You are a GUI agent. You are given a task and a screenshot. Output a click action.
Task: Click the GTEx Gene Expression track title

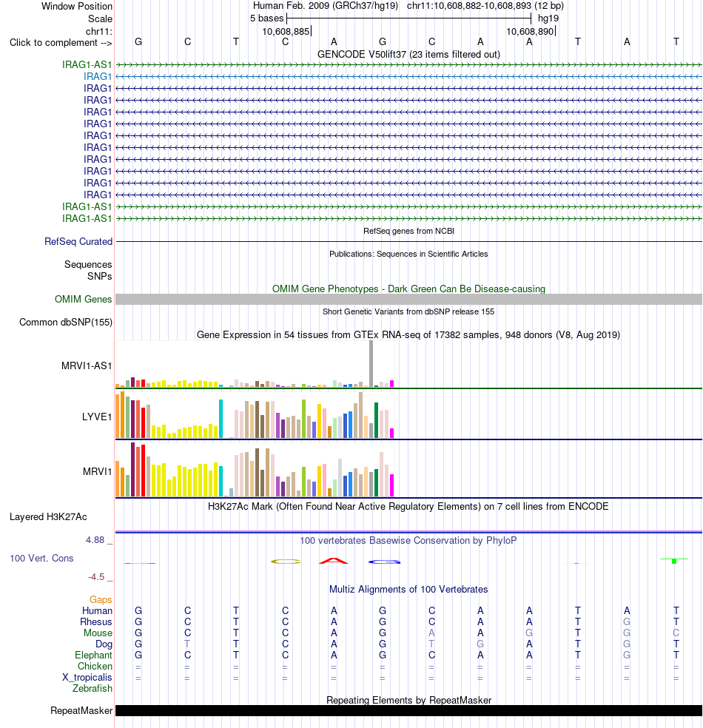coord(408,334)
